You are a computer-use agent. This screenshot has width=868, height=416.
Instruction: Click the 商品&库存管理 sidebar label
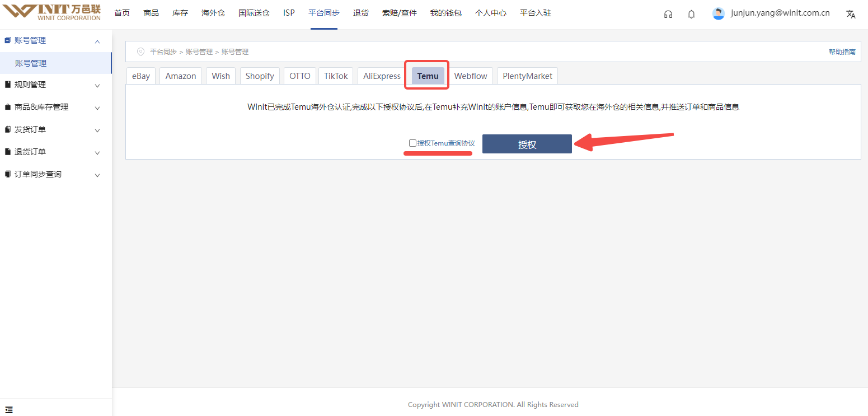click(x=41, y=107)
